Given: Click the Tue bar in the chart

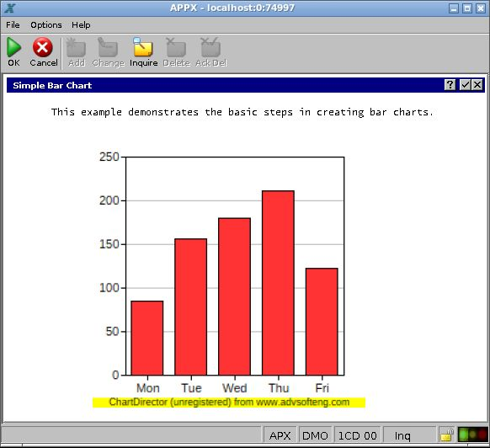Looking at the screenshot, I should 190,307.
